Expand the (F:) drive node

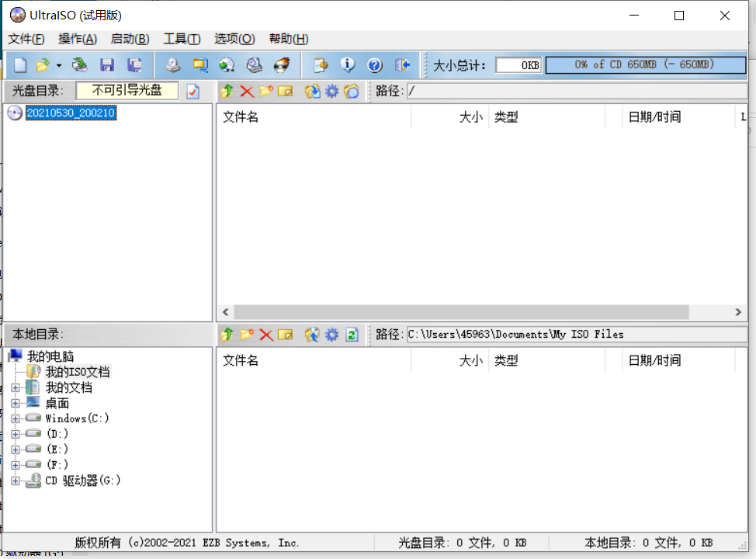[16, 465]
